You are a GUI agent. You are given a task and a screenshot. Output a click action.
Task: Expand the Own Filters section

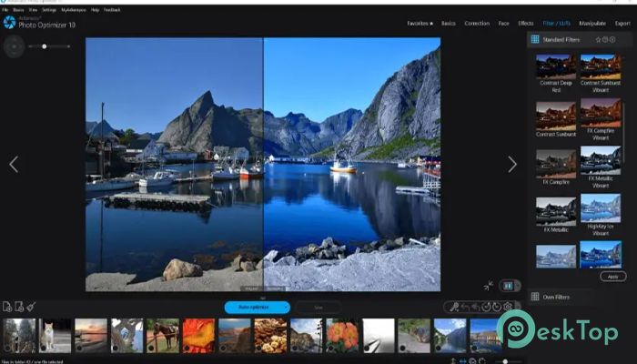click(x=559, y=297)
